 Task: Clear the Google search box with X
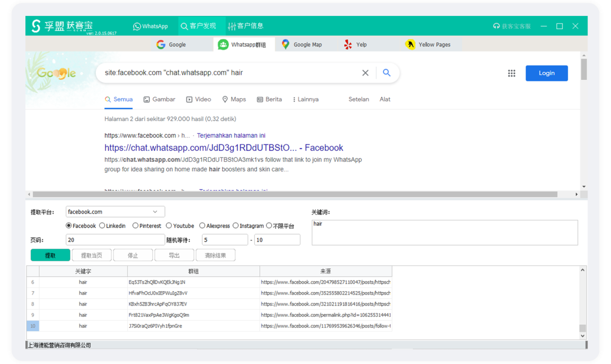click(365, 73)
